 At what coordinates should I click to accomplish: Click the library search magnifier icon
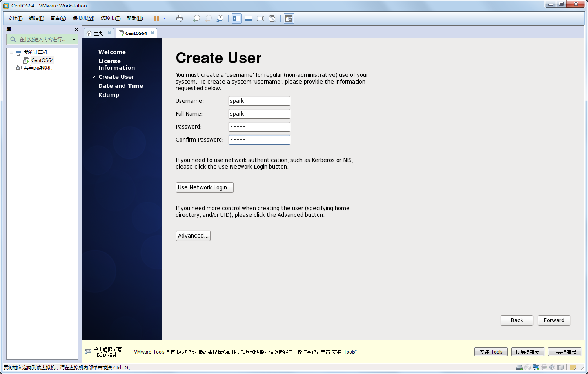13,39
